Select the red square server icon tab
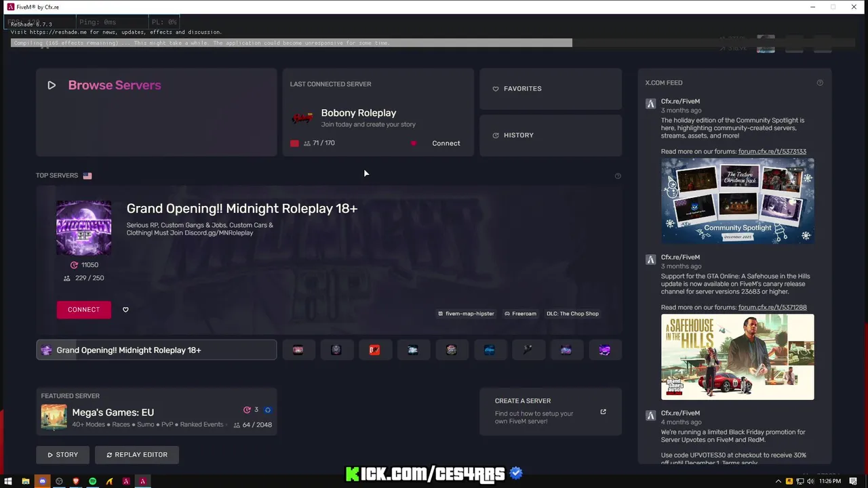Screen dimensions: 868x488 click(x=374, y=350)
